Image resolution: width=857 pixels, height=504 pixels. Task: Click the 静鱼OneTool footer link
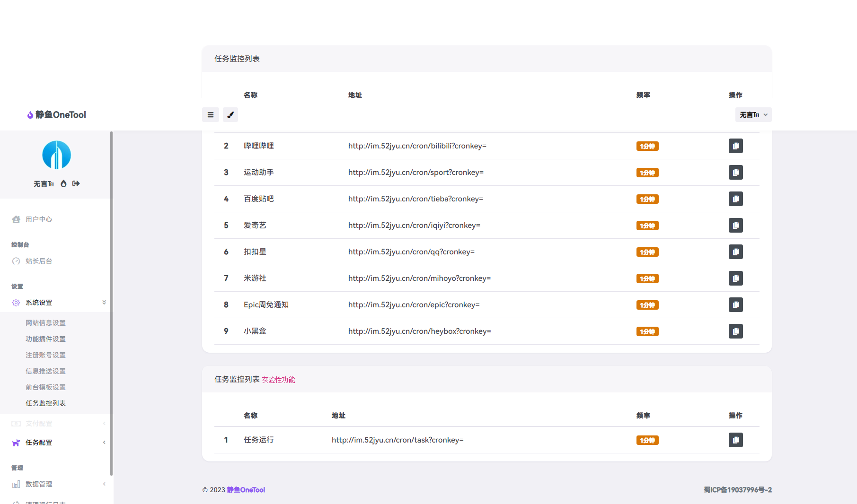[x=246, y=490]
